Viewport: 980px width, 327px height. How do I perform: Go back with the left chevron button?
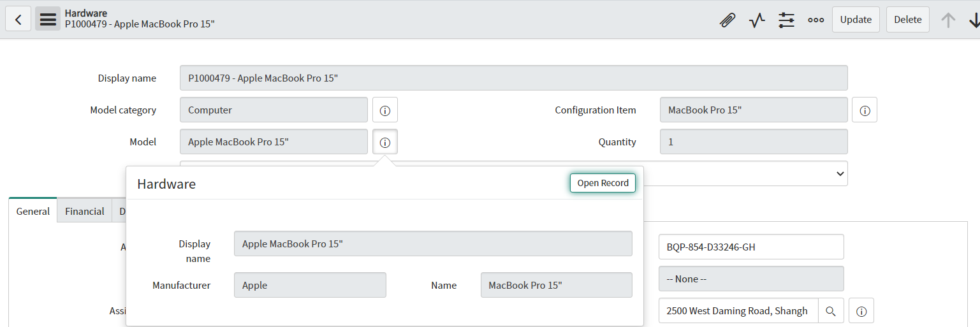pyautogui.click(x=18, y=20)
